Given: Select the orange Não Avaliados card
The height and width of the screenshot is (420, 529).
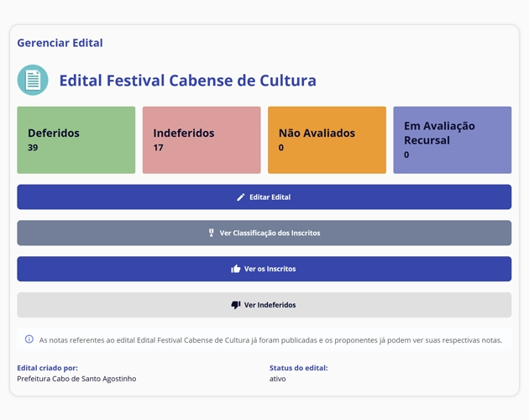Looking at the screenshot, I should tap(327, 140).
